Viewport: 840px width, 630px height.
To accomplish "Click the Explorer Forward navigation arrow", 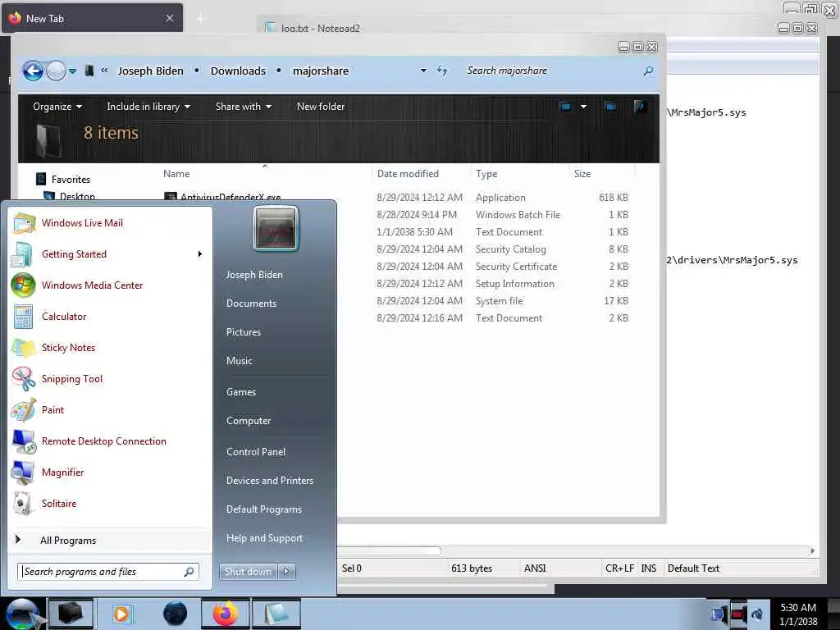I will click(56, 71).
